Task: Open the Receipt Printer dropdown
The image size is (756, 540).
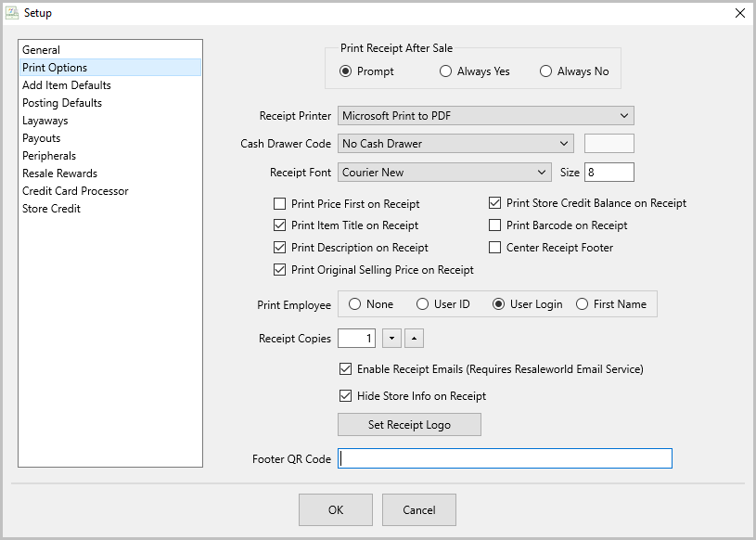Action: click(485, 116)
